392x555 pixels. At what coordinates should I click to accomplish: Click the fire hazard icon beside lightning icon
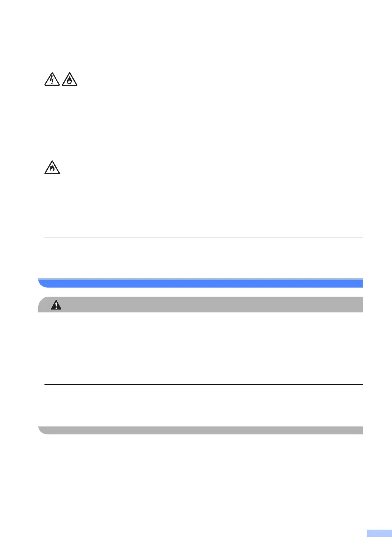[x=69, y=79]
